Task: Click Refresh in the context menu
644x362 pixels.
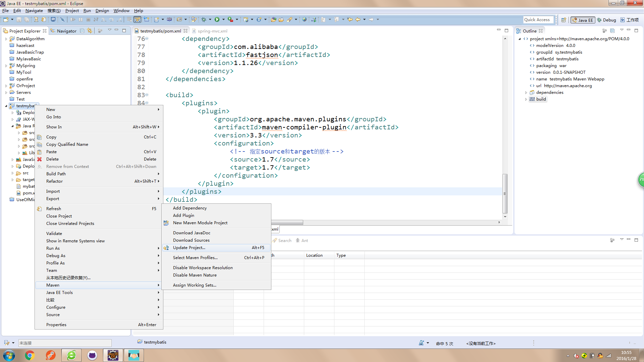Action: [x=99, y=209]
